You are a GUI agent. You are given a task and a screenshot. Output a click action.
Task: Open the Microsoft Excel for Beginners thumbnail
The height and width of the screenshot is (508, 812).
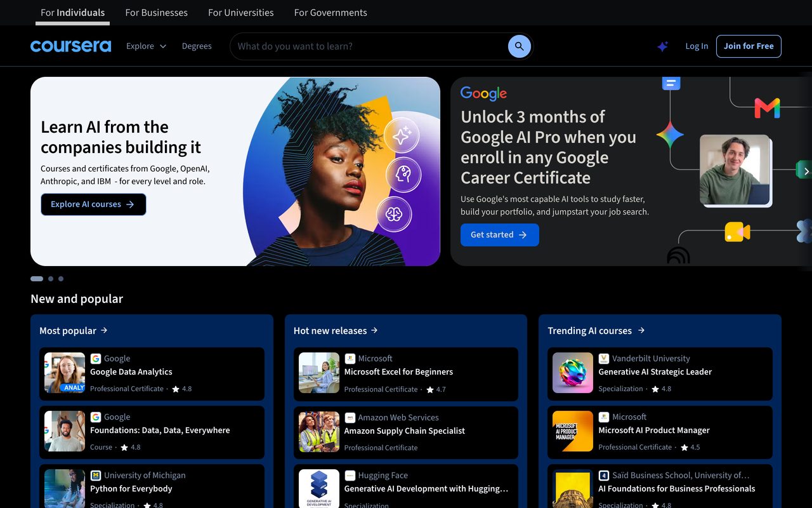(x=319, y=373)
